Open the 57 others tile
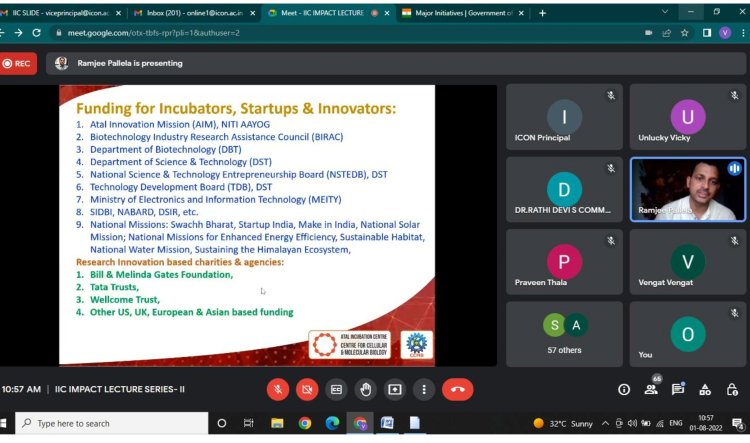The width and height of the screenshot is (750, 443). pos(564,334)
